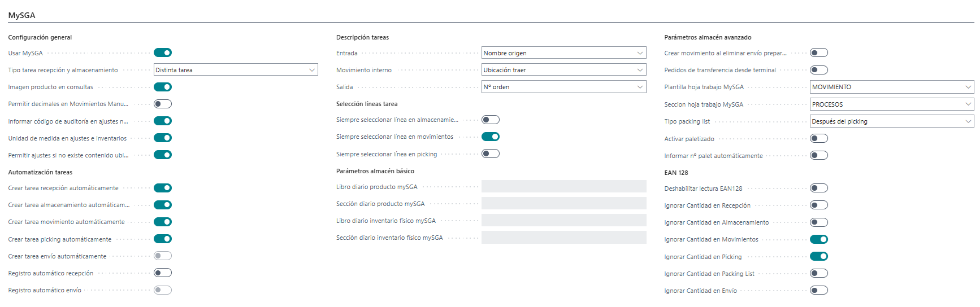Open Plantilla hoja trabajo MySGA dropdown
Viewport: 980px width, 307px height.
[x=892, y=87]
